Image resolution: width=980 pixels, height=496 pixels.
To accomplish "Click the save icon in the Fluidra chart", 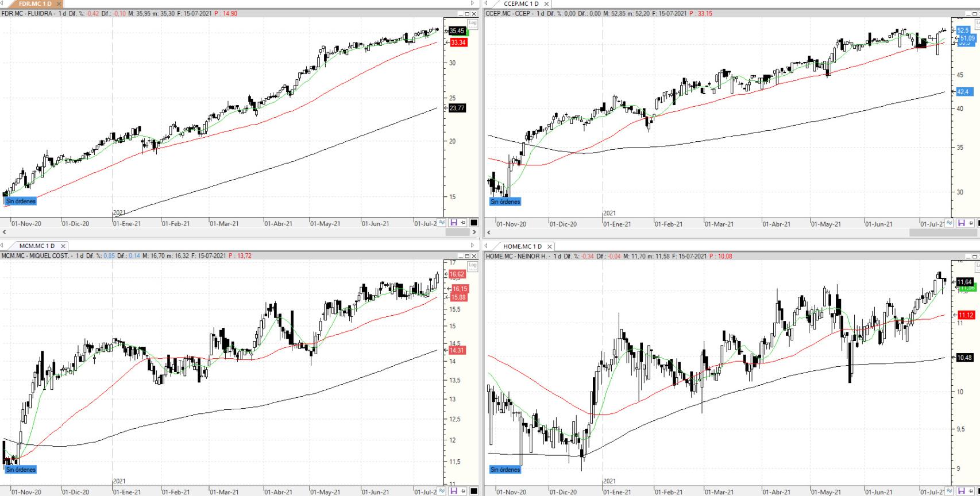I will pyautogui.click(x=453, y=223).
